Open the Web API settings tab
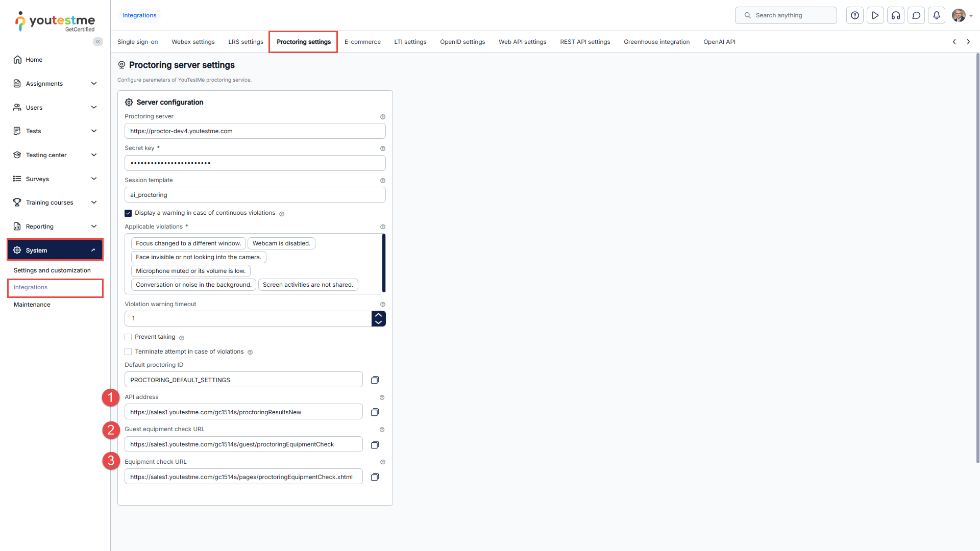The height and width of the screenshot is (551, 980). (x=522, y=42)
